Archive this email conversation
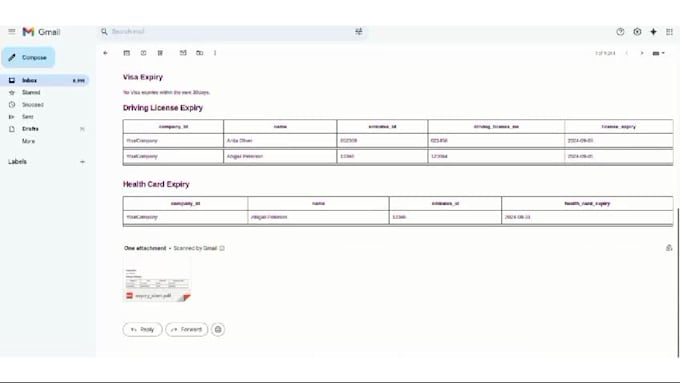Screen dimensions: 680x383 point(127,53)
